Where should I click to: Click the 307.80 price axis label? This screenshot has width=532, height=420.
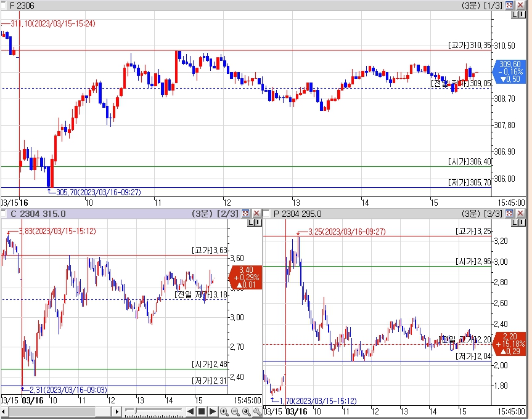click(504, 125)
